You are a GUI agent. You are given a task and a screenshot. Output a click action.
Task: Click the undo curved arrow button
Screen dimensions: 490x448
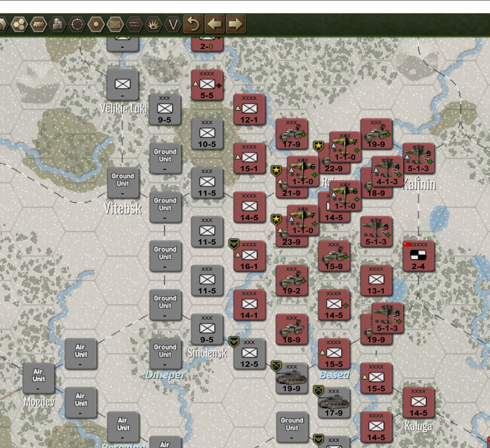click(x=193, y=24)
